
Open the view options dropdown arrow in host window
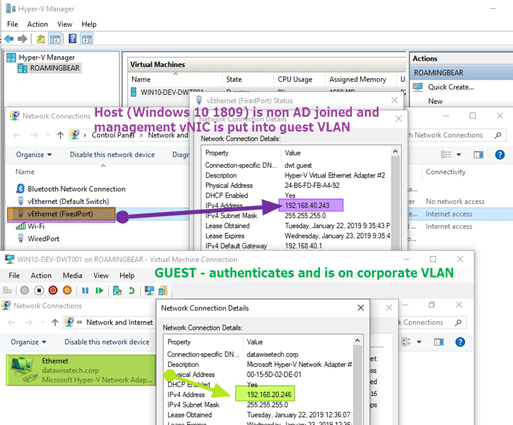(x=459, y=155)
